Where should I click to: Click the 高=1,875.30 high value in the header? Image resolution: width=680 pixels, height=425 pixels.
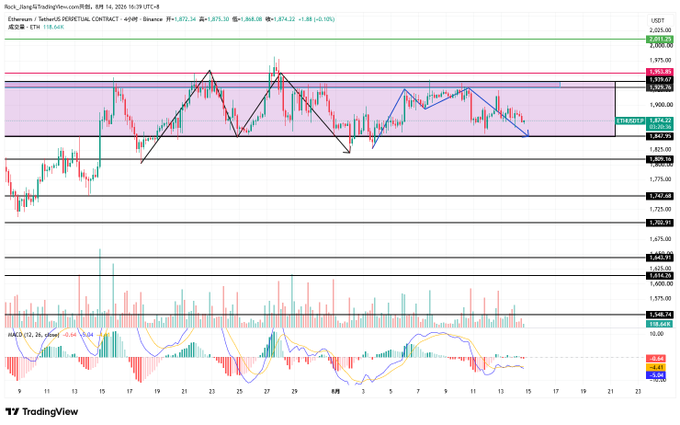(214, 19)
